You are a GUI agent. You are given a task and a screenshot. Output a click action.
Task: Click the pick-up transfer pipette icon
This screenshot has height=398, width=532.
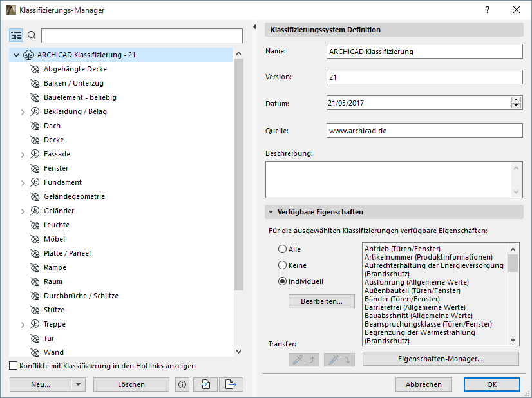coord(303,359)
